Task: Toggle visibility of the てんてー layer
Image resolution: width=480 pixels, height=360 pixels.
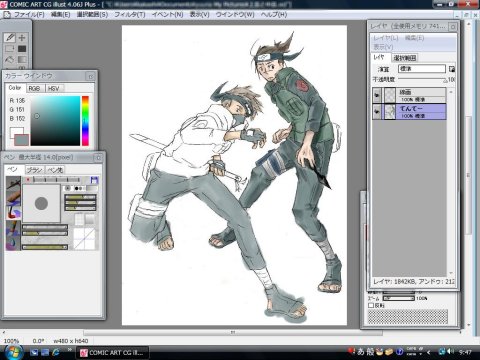Action: pyautogui.click(x=377, y=112)
